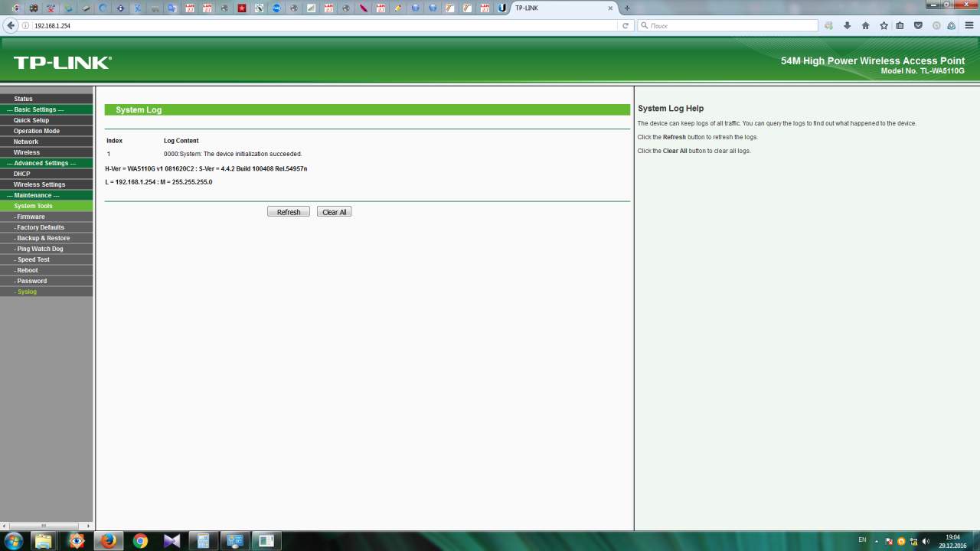
Task: Click the sidebar horizontal scrollbar thumb
Action: pos(44,526)
